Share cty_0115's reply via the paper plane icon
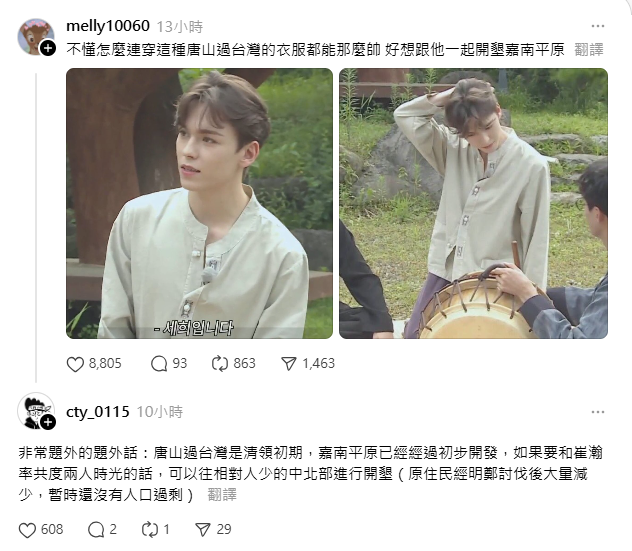 pos(203,530)
